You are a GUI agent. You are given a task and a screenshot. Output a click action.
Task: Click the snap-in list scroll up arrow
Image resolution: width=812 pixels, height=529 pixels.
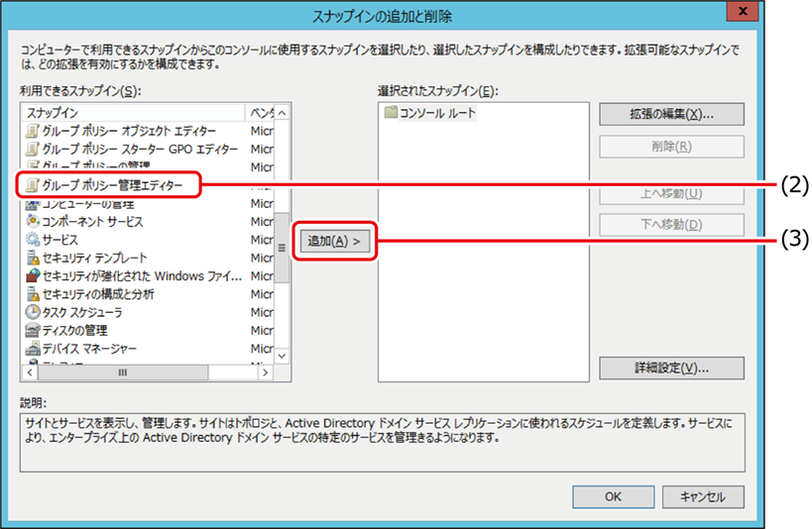tap(282, 113)
